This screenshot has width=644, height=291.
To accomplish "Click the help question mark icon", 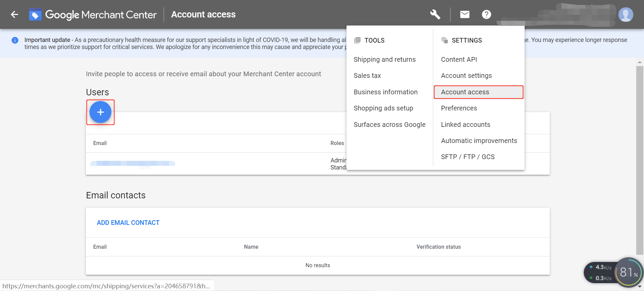I will (x=486, y=14).
